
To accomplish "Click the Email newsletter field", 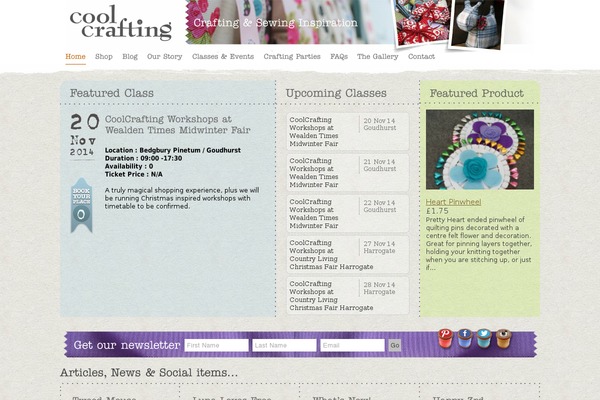I will tap(352, 345).
